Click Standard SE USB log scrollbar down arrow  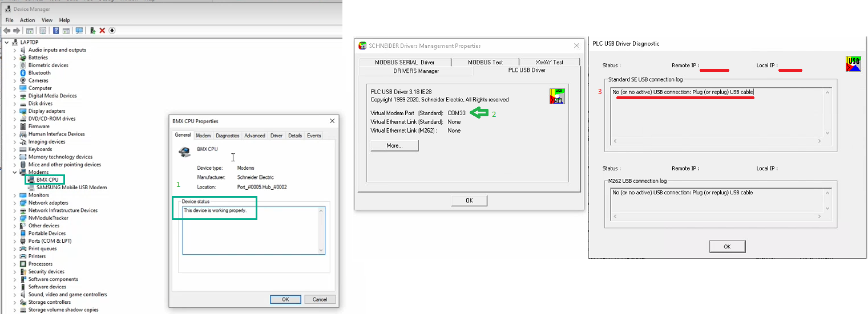tap(827, 133)
